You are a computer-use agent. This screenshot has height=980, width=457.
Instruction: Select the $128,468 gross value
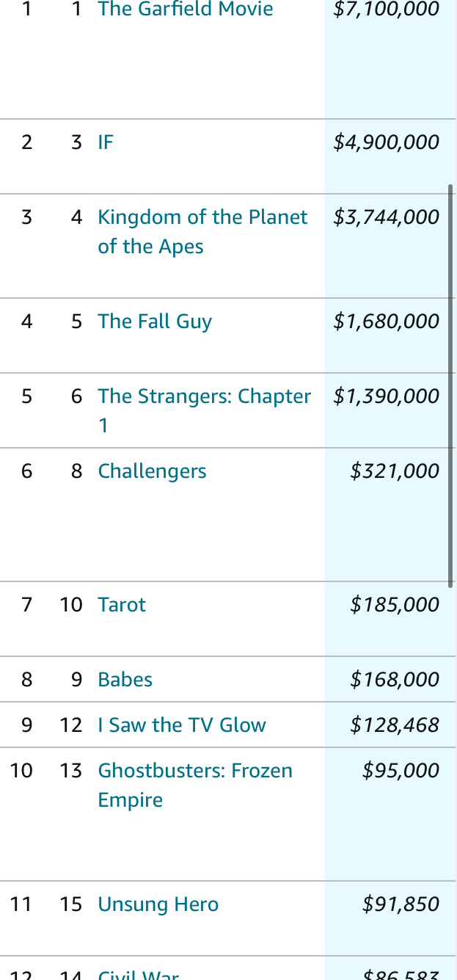395,725
